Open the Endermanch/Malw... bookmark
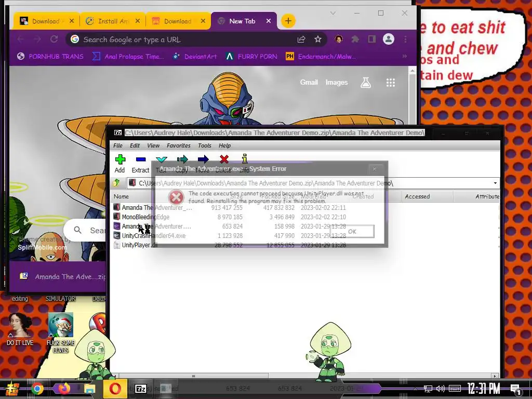 [x=321, y=56]
